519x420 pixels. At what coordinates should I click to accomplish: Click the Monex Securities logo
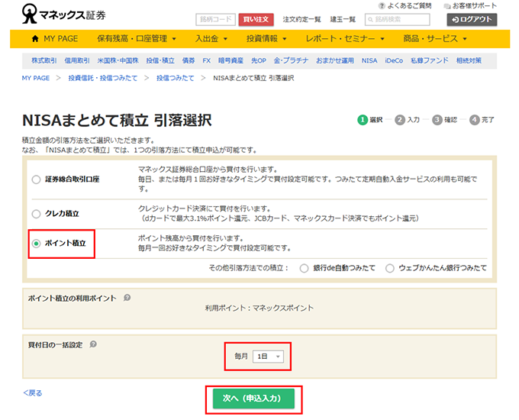tap(63, 14)
